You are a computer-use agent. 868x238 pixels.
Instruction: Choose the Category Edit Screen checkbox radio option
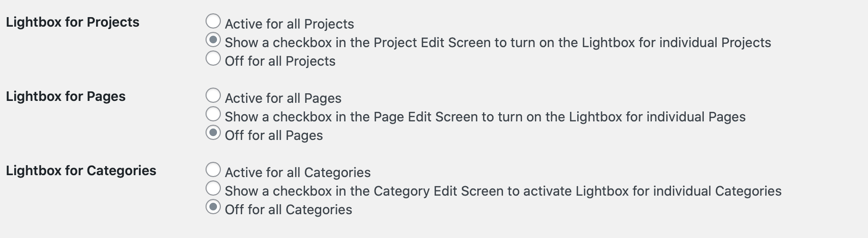(213, 188)
